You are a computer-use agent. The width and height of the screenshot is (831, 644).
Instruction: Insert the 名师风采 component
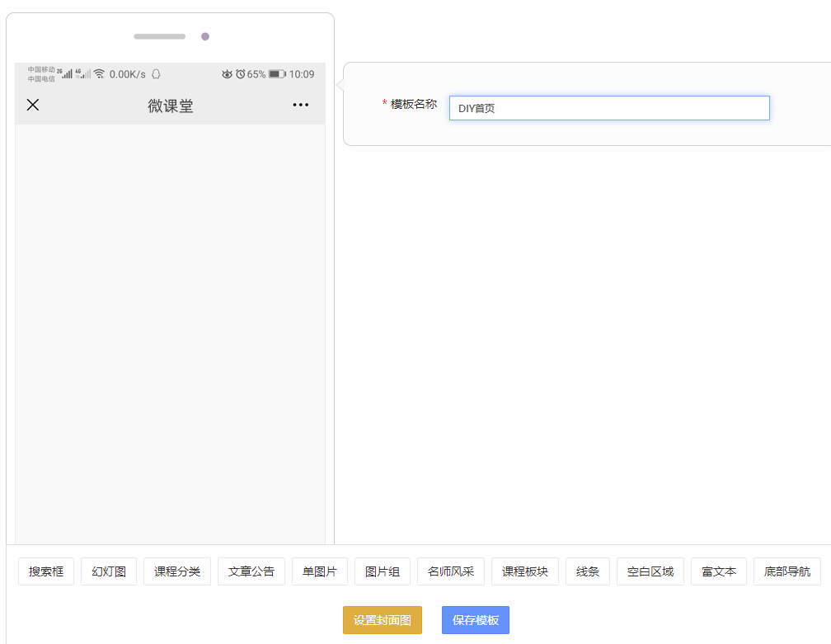[450, 571]
